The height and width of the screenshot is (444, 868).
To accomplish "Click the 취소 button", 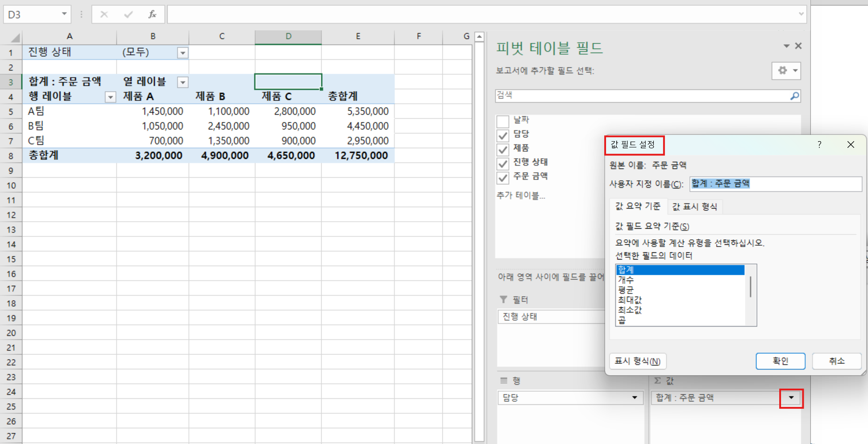I will click(836, 361).
